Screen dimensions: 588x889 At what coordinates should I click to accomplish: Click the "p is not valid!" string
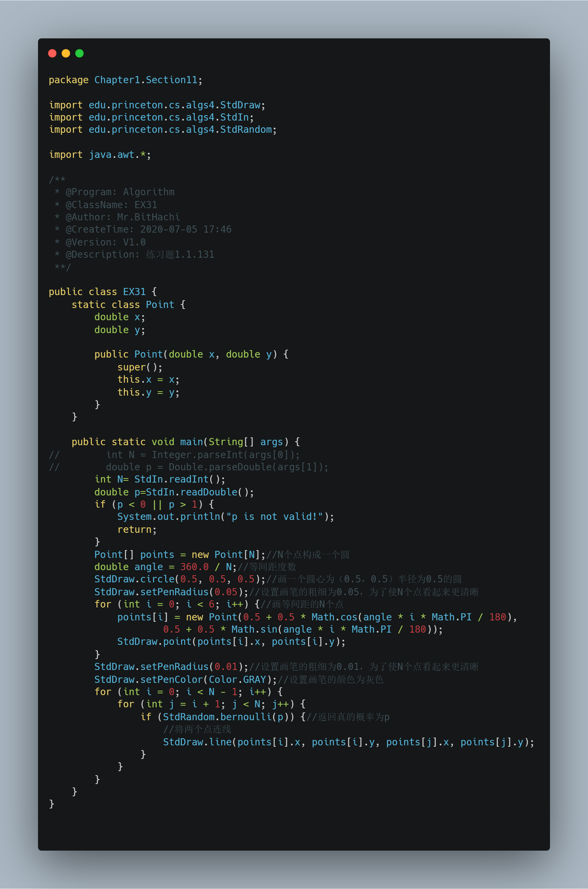[275, 516]
